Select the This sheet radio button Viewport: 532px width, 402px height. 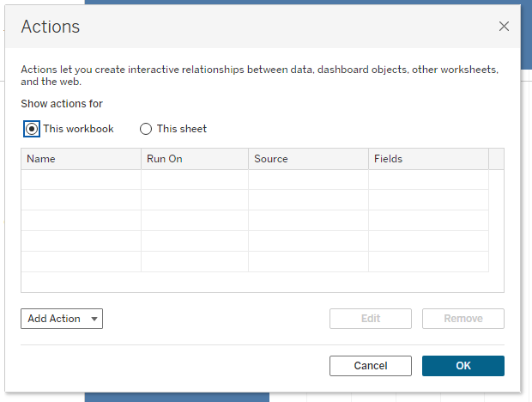[x=146, y=129]
